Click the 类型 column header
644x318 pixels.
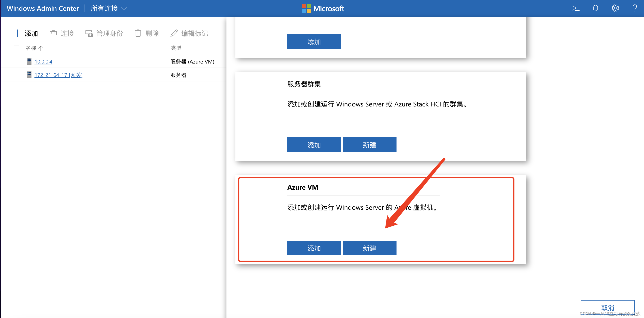click(176, 48)
